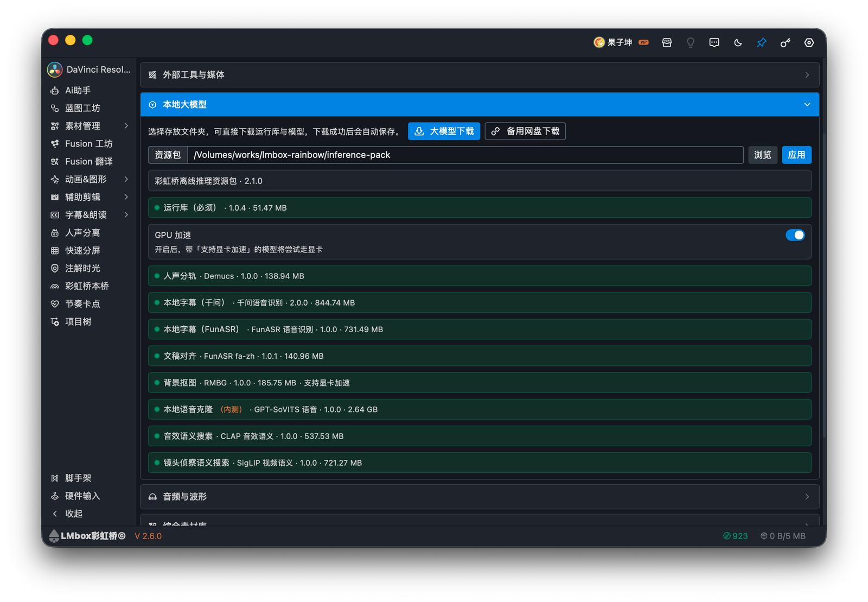Open Fusion 工坊 in the sidebar

coord(90,144)
